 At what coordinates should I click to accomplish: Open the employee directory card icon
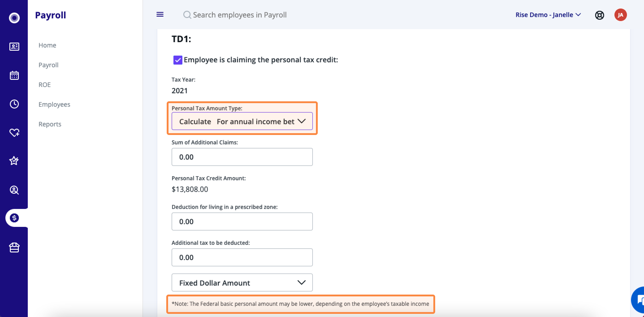coord(14,47)
